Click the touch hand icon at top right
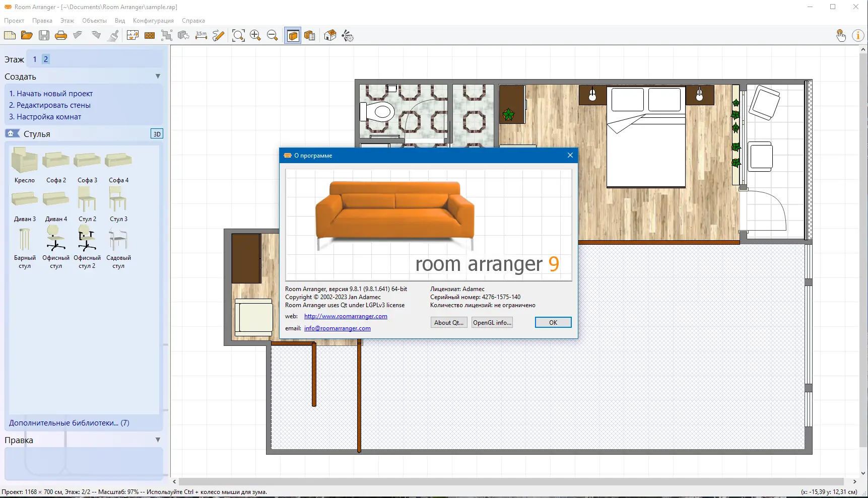The image size is (868, 498). point(841,35)
